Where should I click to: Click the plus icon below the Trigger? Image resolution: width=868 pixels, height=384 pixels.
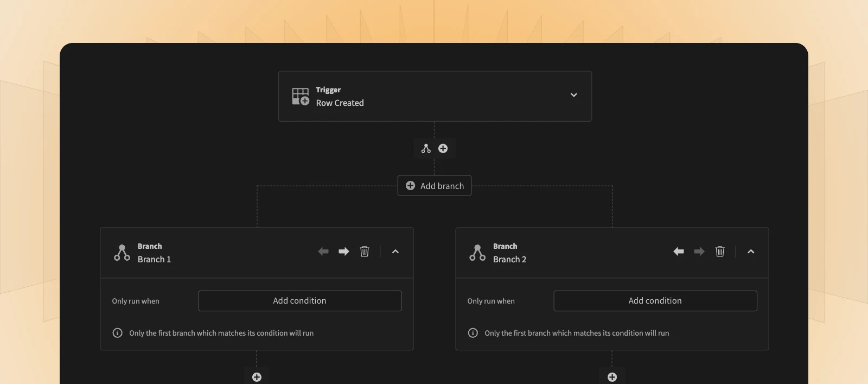(x=443, y=148)
